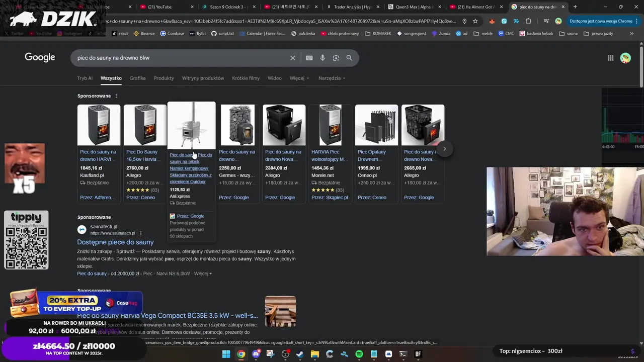Open the Zonda bookmark
This screenshot has height=362, width=644.
pos(441,34)
